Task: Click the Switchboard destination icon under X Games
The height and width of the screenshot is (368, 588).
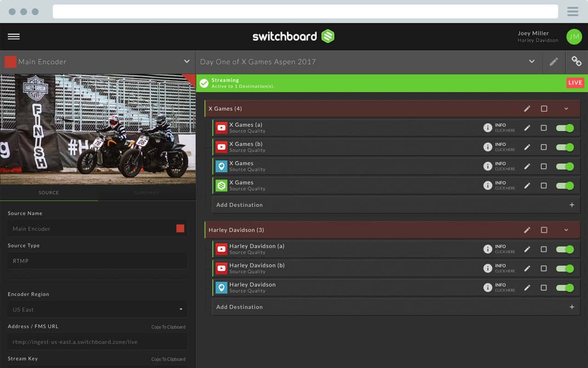Action: click(221, 185)
